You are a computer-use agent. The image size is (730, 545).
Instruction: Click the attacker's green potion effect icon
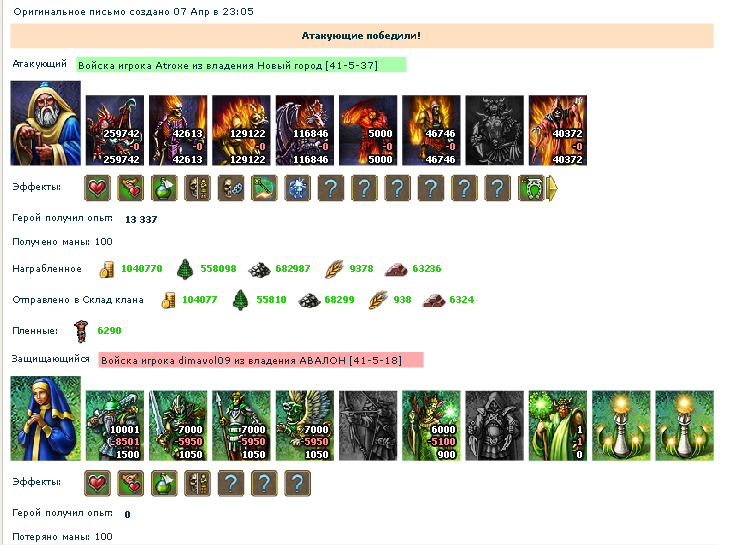click(164, 188)
